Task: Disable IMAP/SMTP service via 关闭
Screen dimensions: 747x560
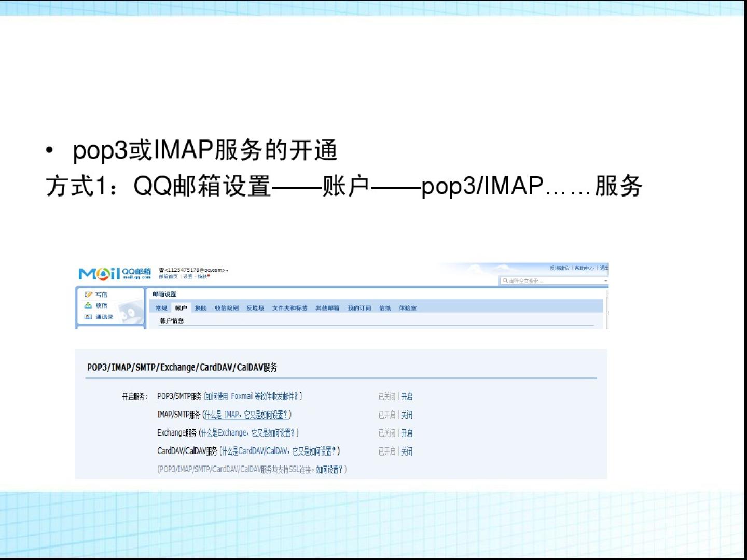Action: 407,415
